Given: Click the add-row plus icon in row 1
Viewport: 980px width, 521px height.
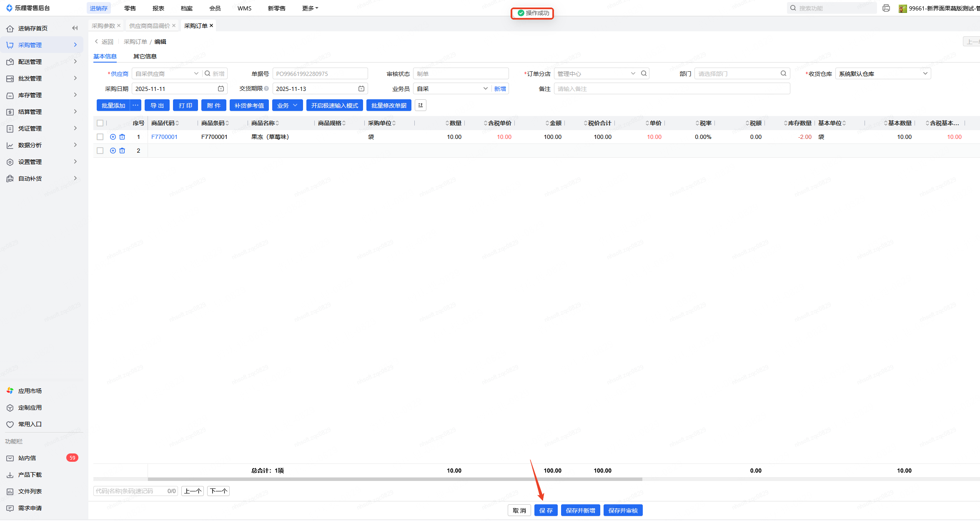Looking at the screenshot, I should pos(113,137).
